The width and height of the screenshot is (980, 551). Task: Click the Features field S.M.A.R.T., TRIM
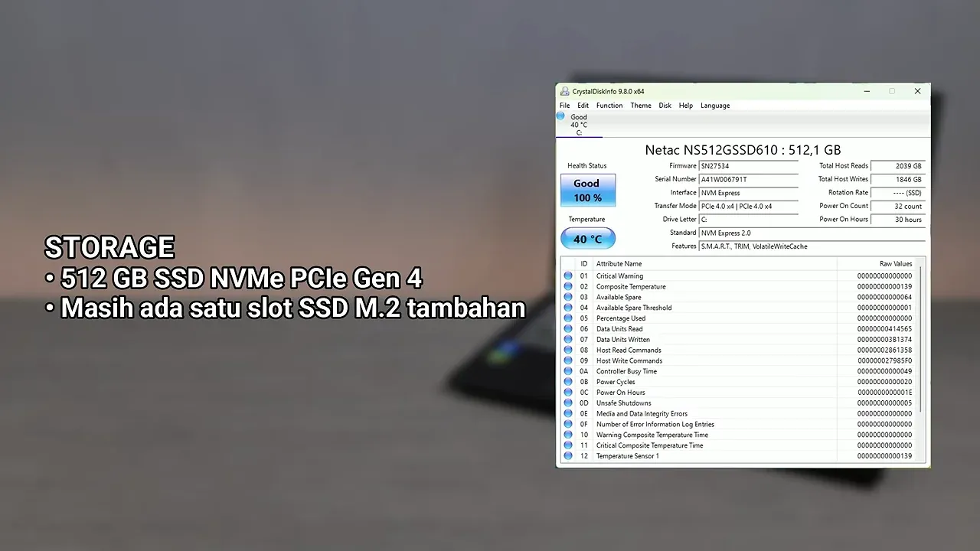[812, 246]
